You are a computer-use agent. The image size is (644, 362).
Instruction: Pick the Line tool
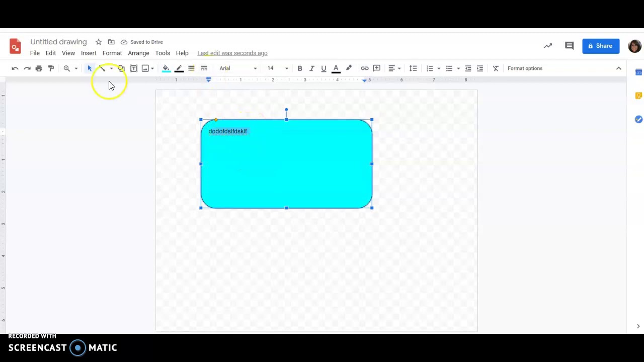coord(102,68)
